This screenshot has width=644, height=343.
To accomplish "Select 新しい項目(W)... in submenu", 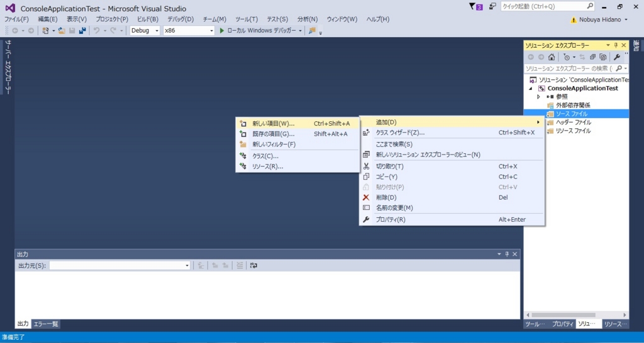I will click(297, 124).
